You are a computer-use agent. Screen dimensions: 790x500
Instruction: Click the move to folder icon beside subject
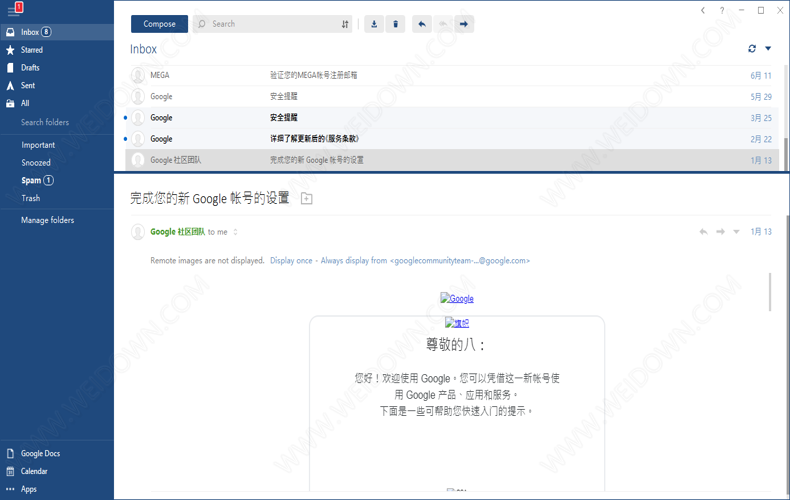(306, 199)
